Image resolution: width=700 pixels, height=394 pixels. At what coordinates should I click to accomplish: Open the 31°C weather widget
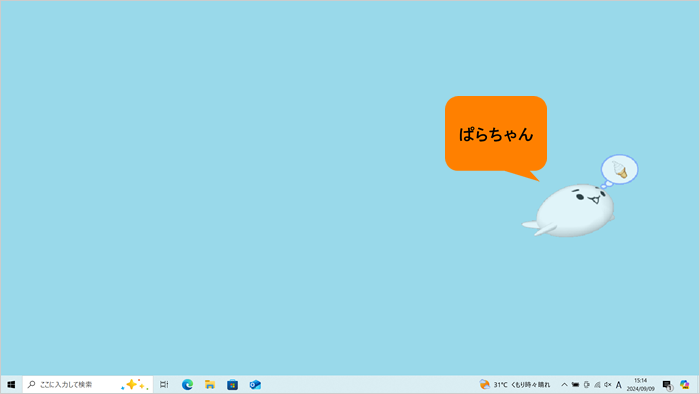tap(515, 385)
